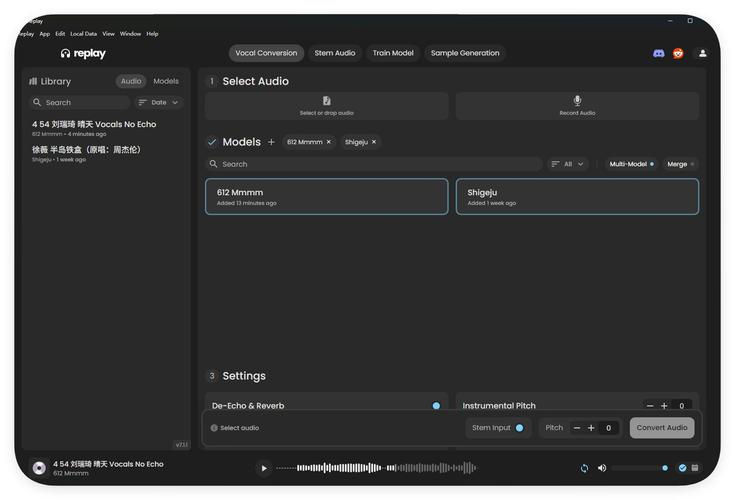Click the track title in player bar
This screenshot has width=735, height=500.
[x=108, y=464]
